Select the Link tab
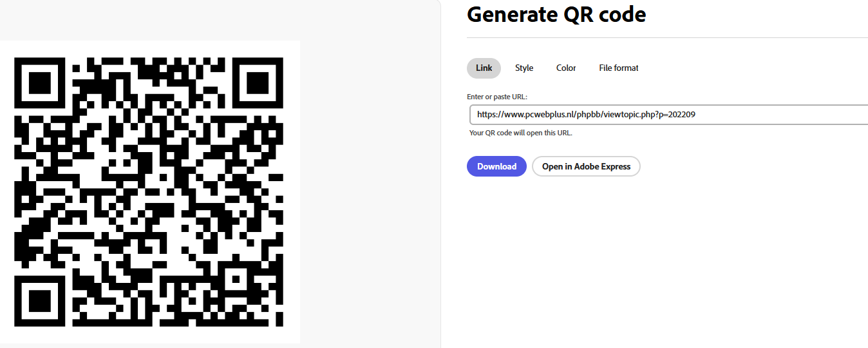The height and width of the screenshot is (348, 868). [x=484, y=68]
